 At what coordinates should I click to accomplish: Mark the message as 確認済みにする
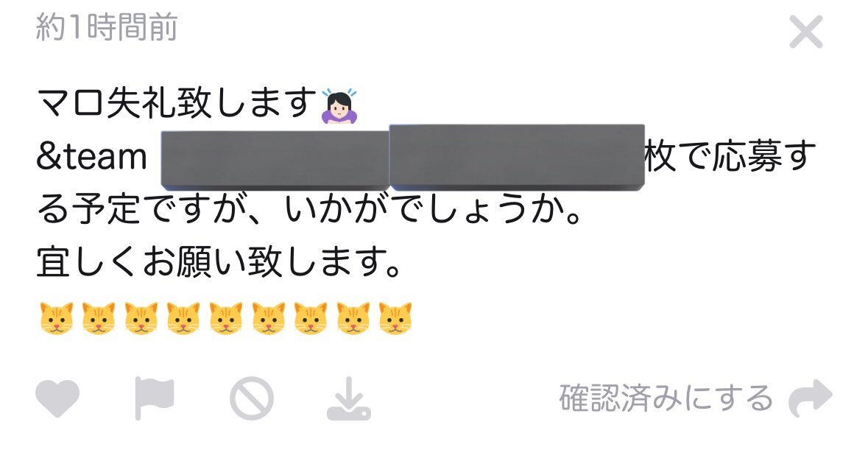(666, 398)
